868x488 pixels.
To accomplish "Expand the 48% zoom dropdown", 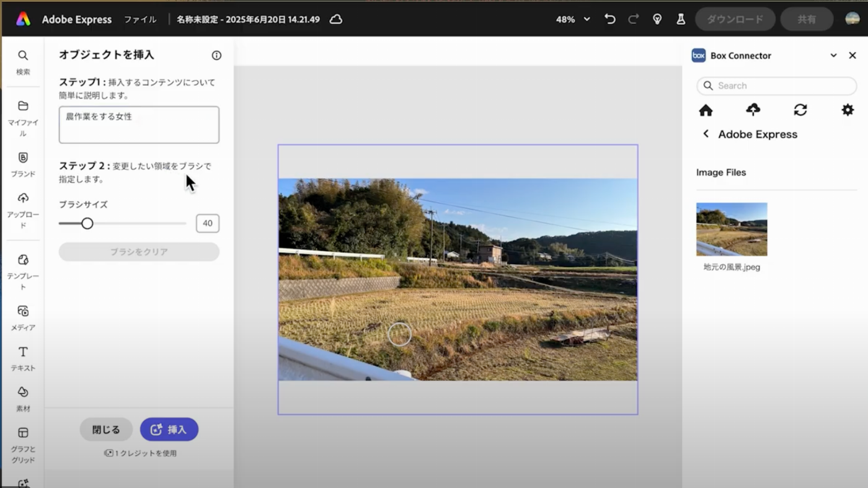I will tap(587, 19).
